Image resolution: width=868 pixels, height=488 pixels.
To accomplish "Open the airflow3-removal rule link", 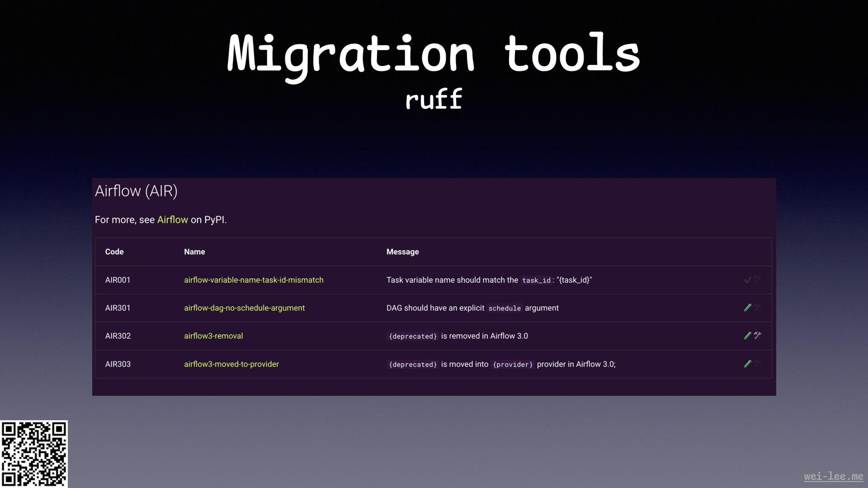I will pos(213,336).
